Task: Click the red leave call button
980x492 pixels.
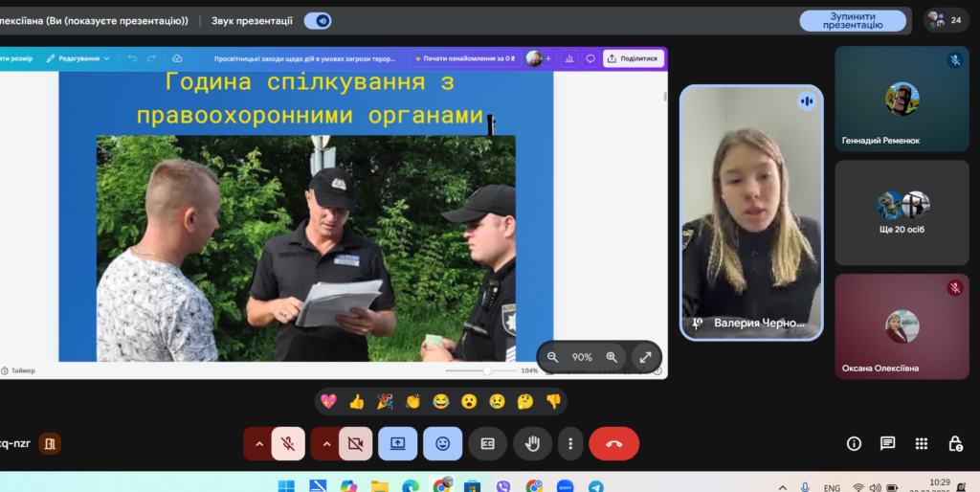Action: (613, 443)
